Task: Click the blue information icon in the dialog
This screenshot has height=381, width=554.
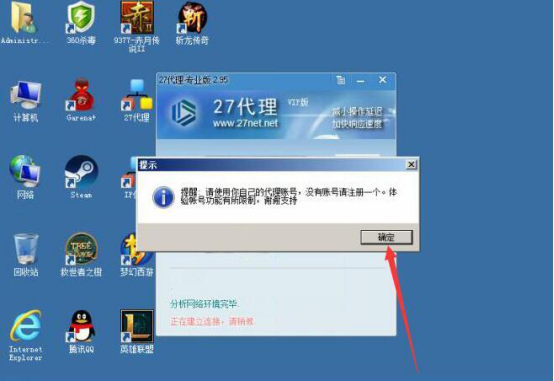Action: point(163,197)
